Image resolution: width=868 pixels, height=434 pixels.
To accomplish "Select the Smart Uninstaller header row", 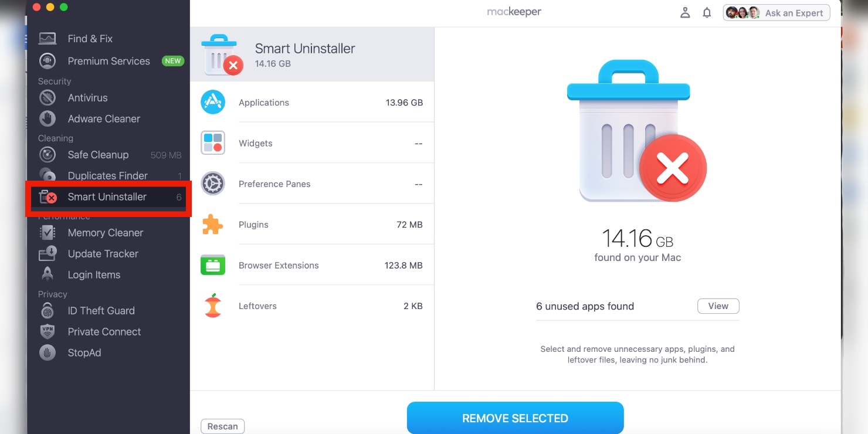I will (312, 55).
